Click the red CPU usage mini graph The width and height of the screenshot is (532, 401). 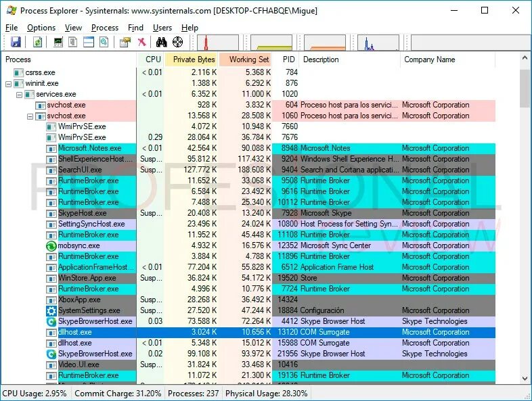218,43
